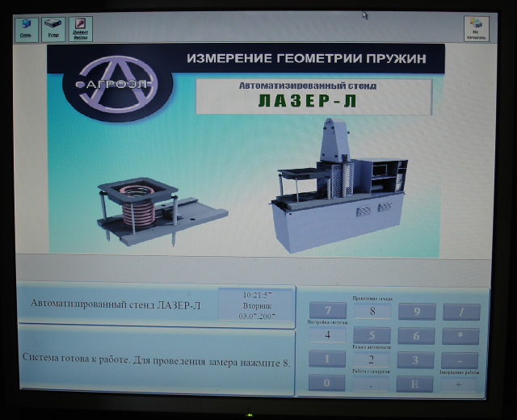Click the third toolbar icon with pink symbol
Screen dimensions: 517x420
80,28
